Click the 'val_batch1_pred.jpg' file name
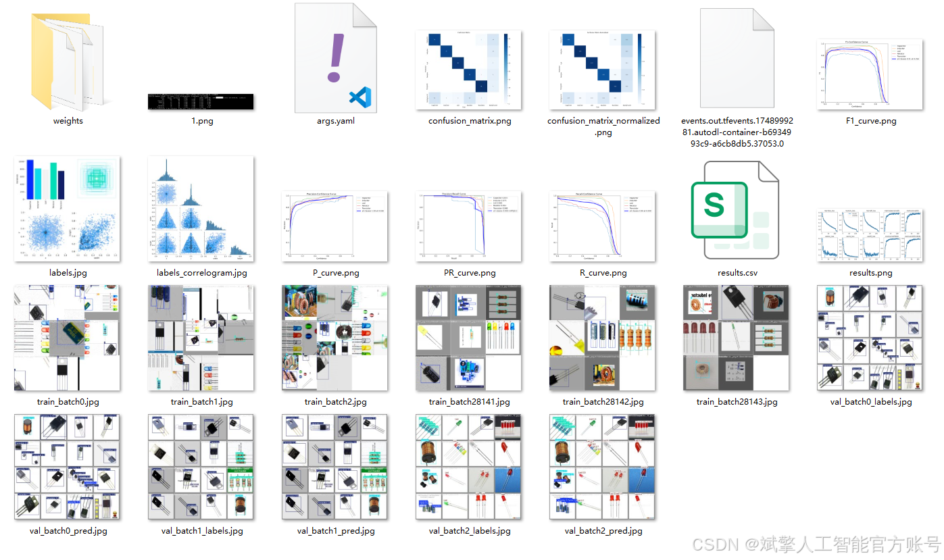The width and height of the screenshot is (944, 560). [x=335, y=530]
